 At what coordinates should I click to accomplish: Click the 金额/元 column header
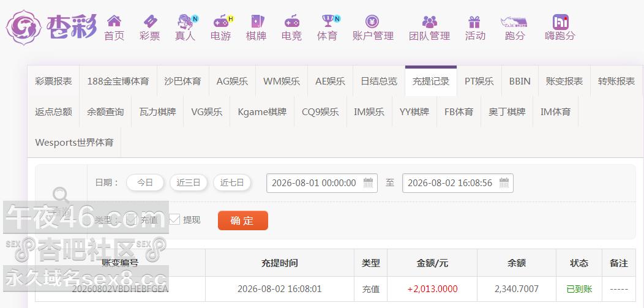pos(432,263)
